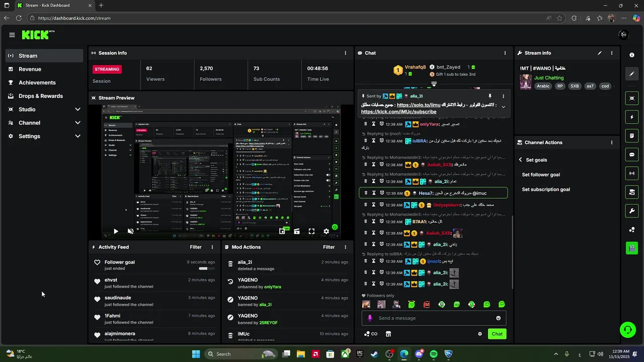Viewport: 644px width, 362px height.
Task: Pin icon on the pinned message by alia_2i
Action: [490, 96]
